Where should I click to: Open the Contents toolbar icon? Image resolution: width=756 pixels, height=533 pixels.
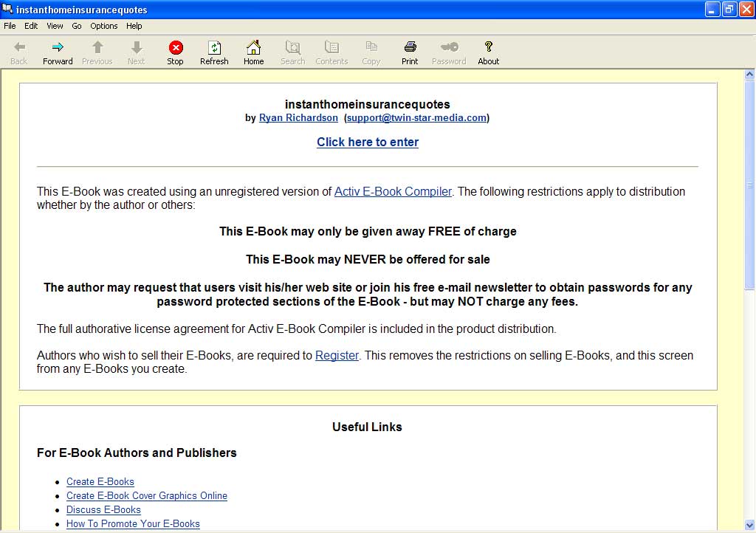coord(331,47)
